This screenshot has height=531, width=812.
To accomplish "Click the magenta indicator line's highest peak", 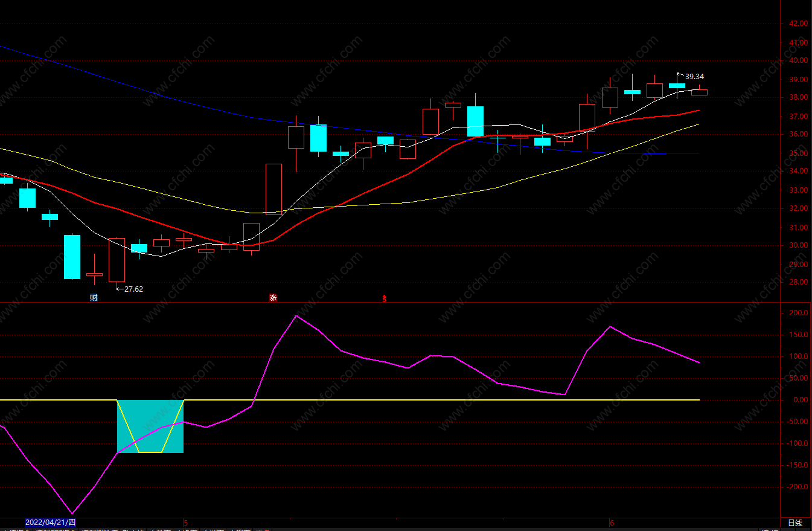I will pyautogui.click(x=296, y=316).
